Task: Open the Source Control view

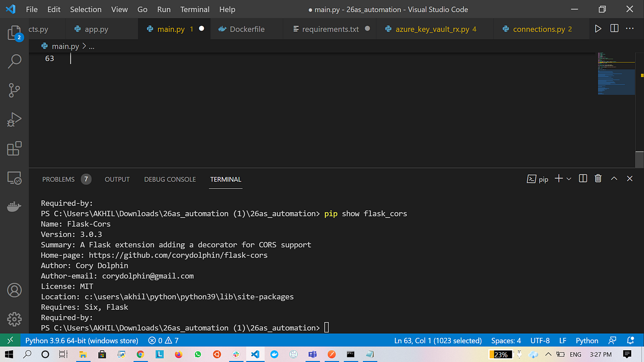Action: click(x=14, y=90)
